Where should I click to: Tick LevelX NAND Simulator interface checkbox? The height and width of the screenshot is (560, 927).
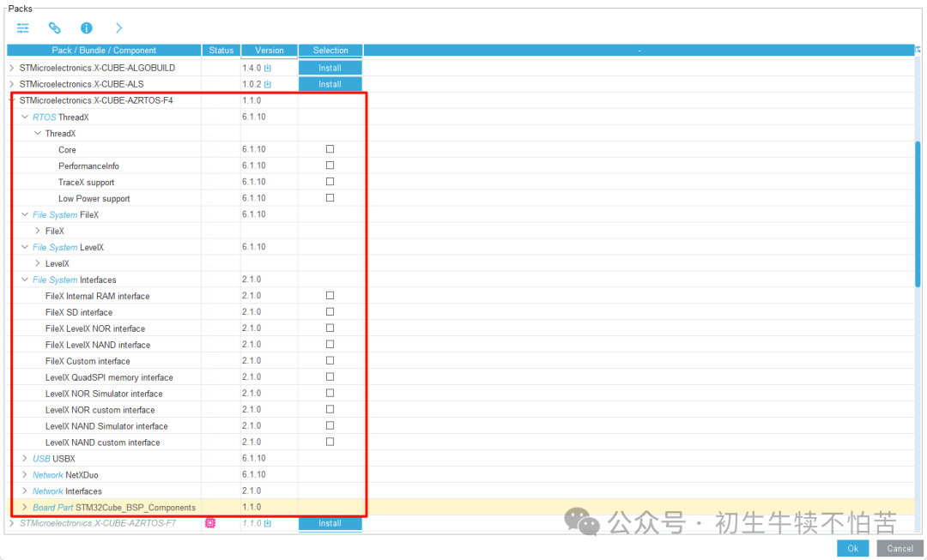pos(330,425)
